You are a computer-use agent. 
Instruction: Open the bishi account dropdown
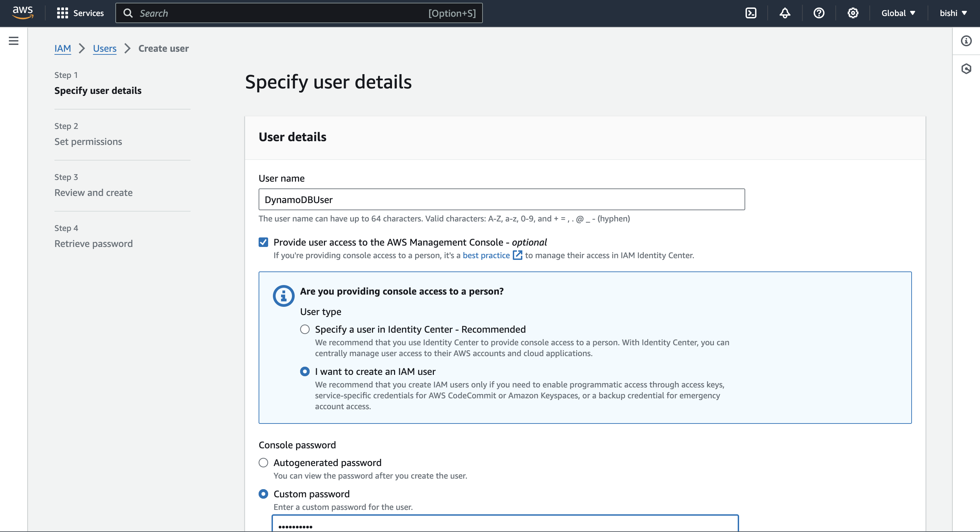(x=953, y=13)
